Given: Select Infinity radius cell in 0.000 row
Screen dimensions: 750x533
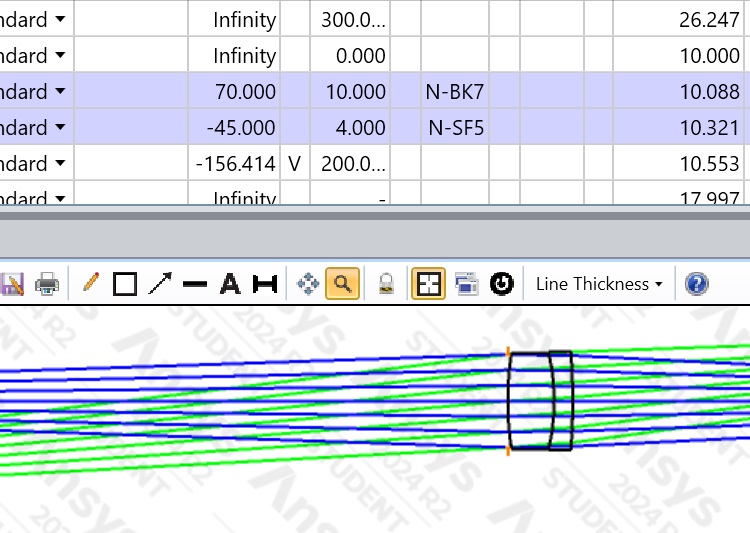Looking at the screenshot, I should (234, 55).
